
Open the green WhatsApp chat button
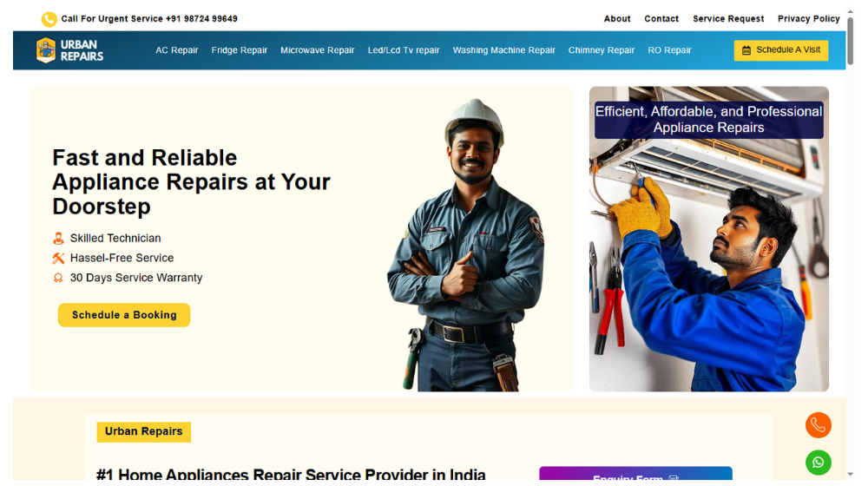click(819, 463)
